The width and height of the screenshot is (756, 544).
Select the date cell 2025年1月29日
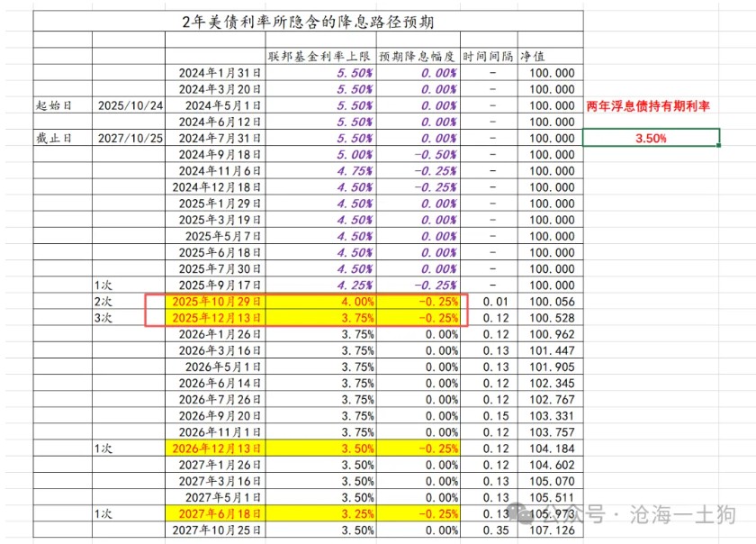[x=215, y=204]
